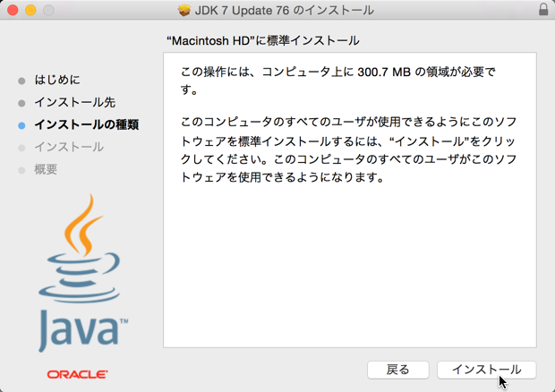Screen dimensions: 555x392
Task: Select the はじめに step in sidebar
Action: [57, 80]
